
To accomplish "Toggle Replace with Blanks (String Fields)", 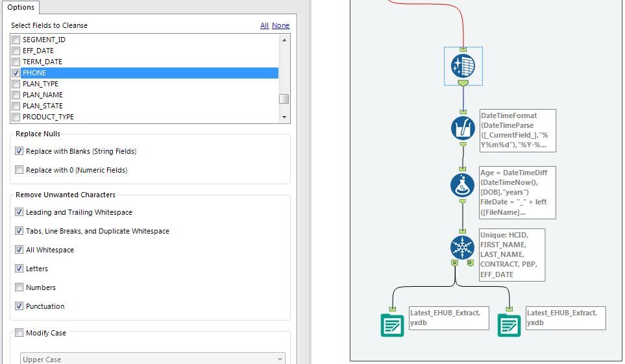I will 19,151.
